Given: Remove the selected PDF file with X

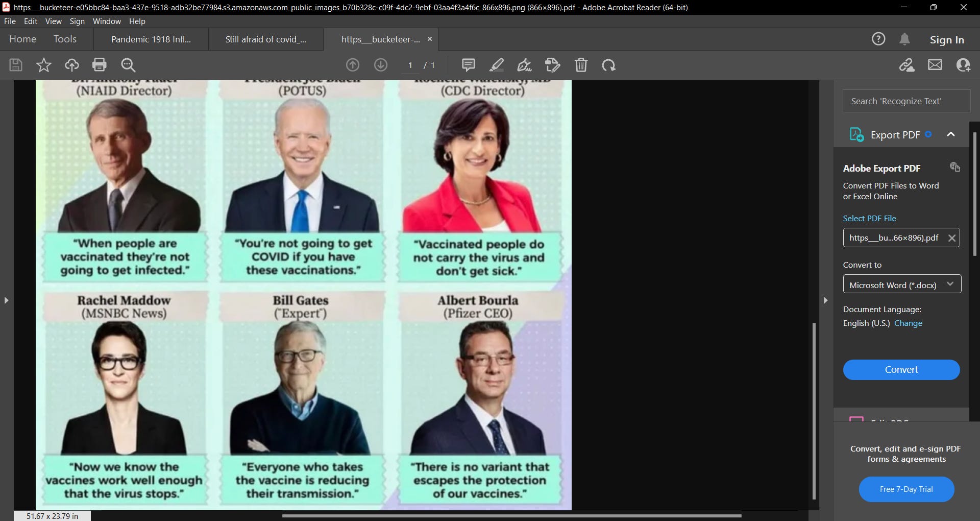Looking at the screenshot, I should 952,238.
